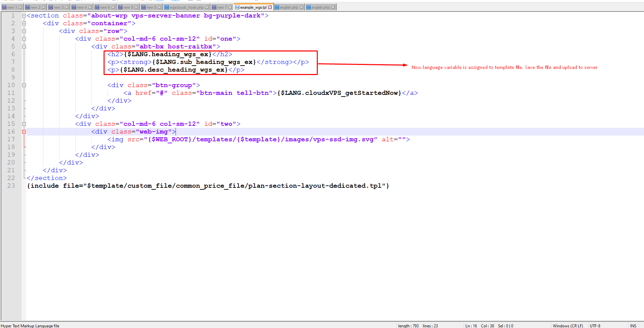Click close icon on new 7 tab
This screenshot has width=644, height=328.
[230, 7]
